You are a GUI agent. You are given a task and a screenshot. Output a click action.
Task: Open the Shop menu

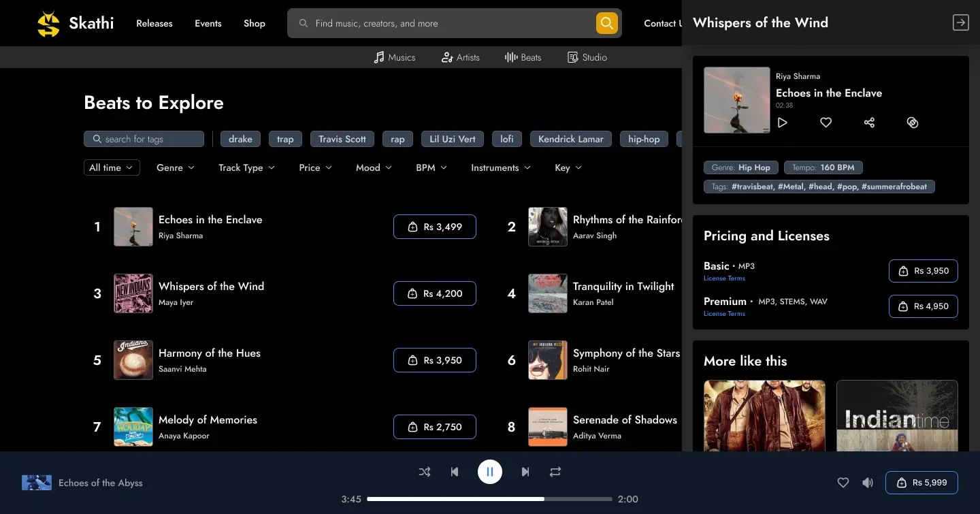255,23
